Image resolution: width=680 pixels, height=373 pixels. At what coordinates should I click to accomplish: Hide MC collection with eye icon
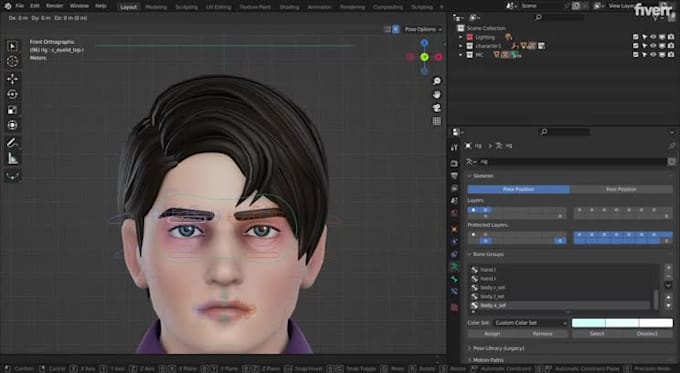[653, 55]
